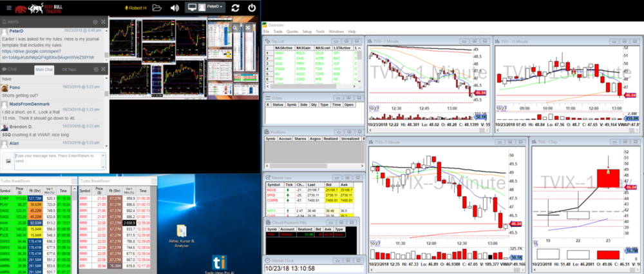Click PeterD's username in Alerts
This screenshot has height=274, width=644.
(17, 31)
